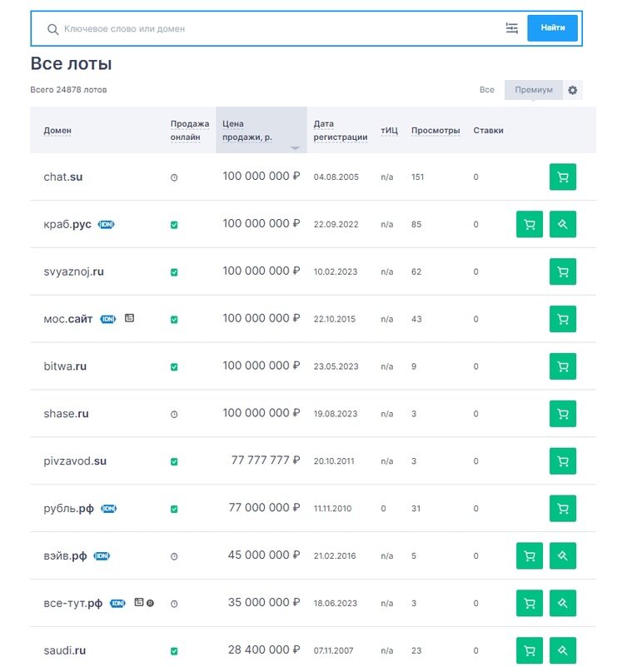
Task: Place a bid on все-тут.рф
Action: 563,603
